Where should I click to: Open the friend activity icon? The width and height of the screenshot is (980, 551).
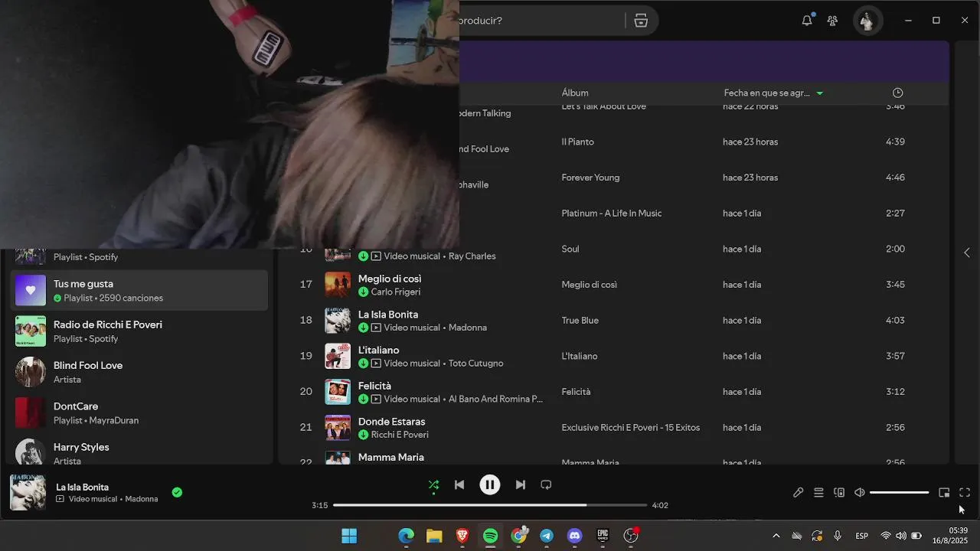(x=832, y=21)
